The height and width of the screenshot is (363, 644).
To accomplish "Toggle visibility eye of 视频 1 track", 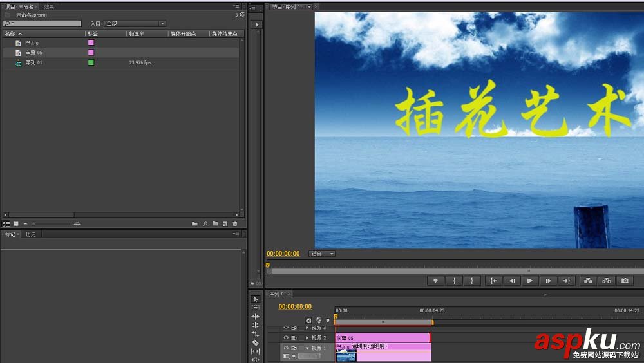I will [286, 348].
